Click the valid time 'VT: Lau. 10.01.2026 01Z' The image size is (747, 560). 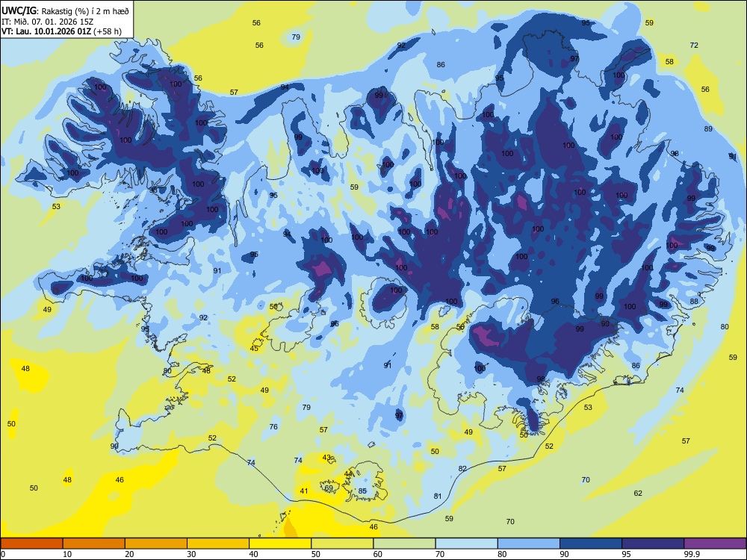46,31
